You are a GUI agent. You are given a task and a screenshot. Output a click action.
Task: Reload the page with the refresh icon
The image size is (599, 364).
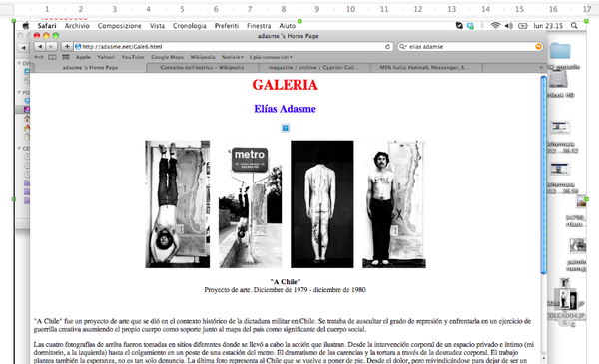point(387,47)
